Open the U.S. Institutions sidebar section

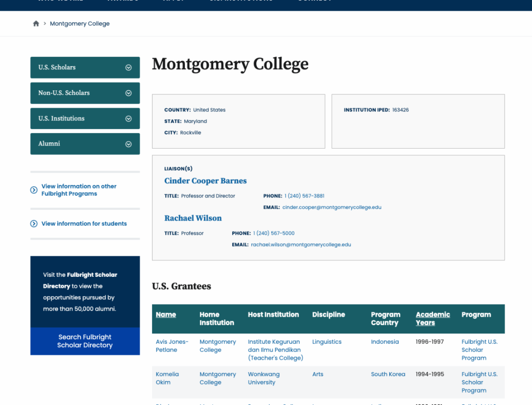(85, 118)
